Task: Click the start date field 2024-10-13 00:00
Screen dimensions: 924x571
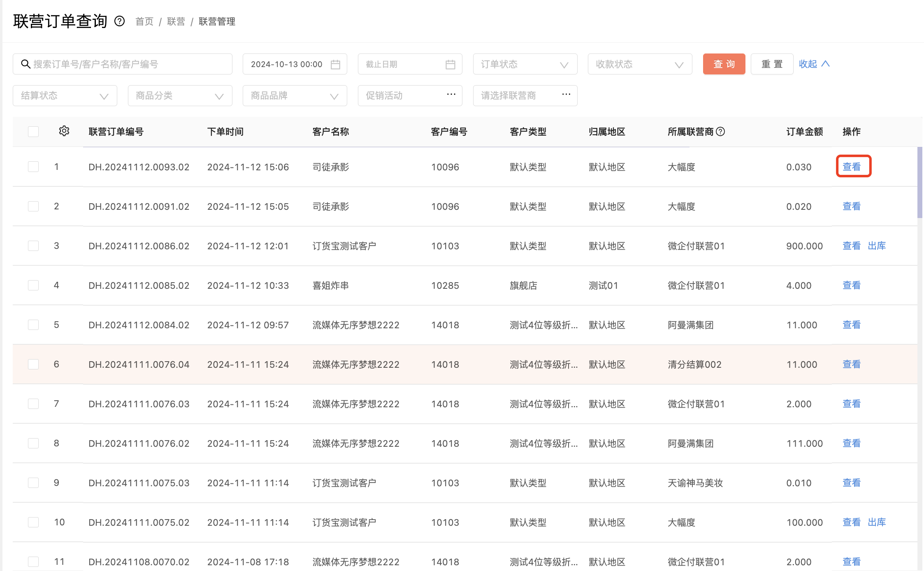Action: pos(295,64)
